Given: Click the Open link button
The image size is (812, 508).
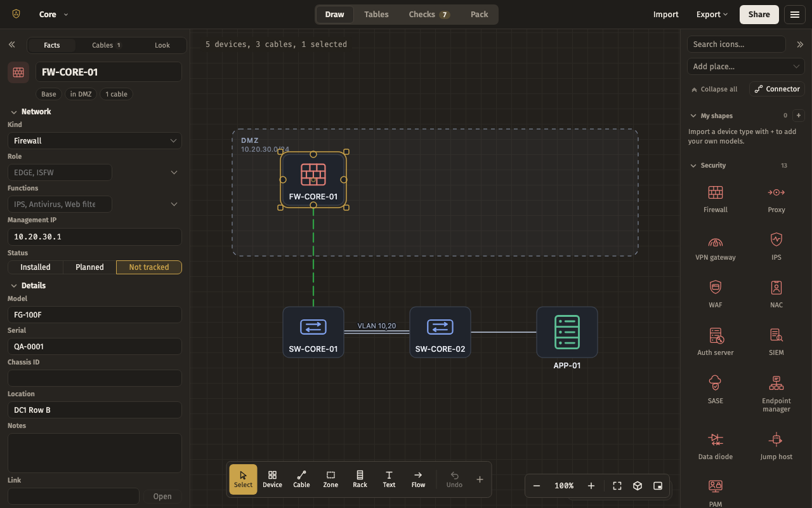Looking at the screenshot, I should pos(162,497).
